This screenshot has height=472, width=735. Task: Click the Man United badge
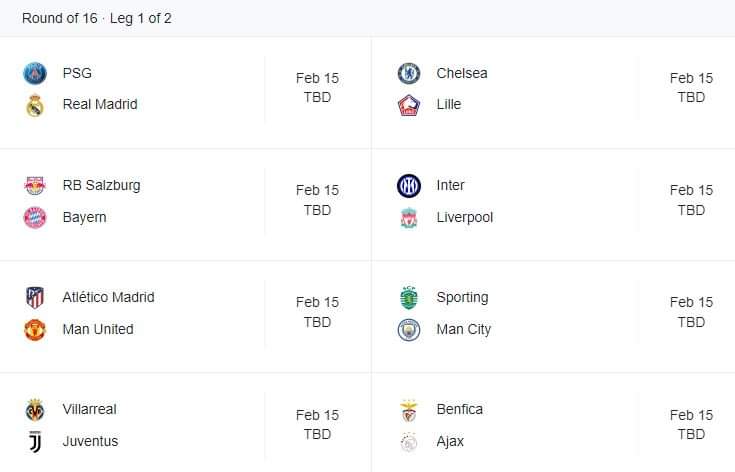coord(35,329)
